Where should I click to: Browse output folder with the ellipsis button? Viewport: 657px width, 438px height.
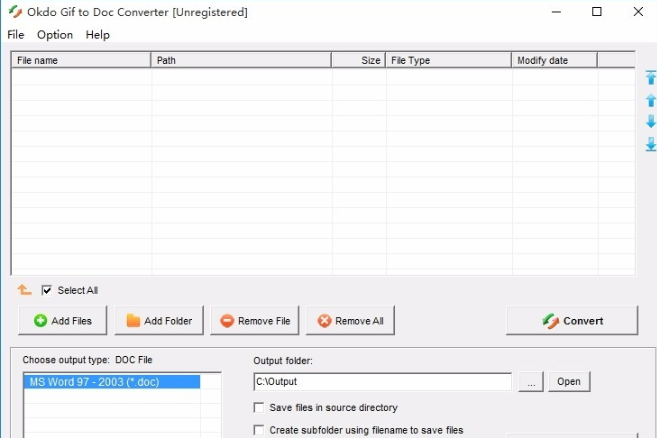click(x=531, y=381)
